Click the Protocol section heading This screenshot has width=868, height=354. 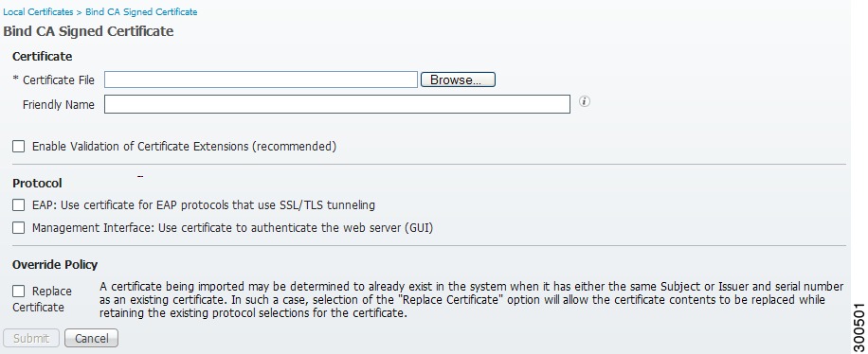click(x=37, y=183)
